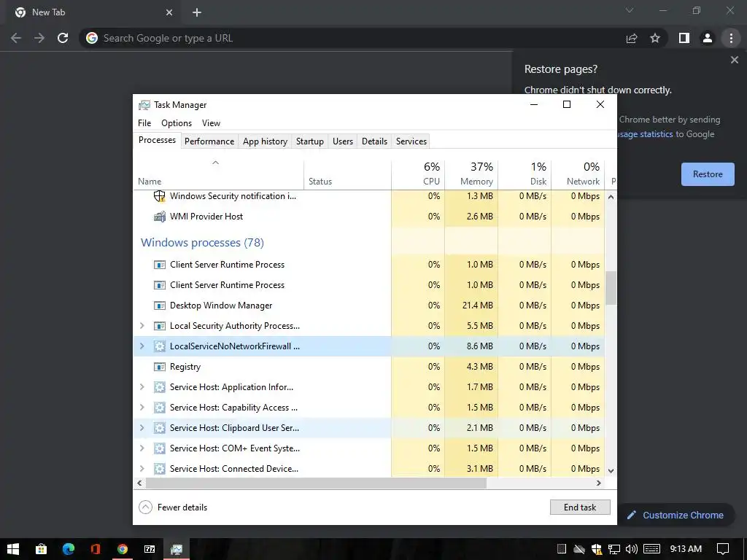747x560 pixels.
Task: Dismiss the Restore pages popup
Action: (735, 60)
